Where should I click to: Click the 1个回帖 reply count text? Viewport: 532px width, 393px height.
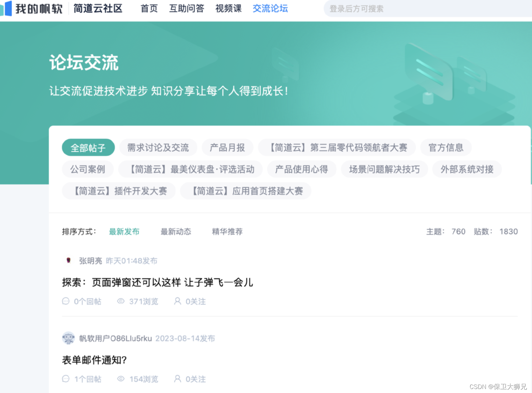[87, 379]
